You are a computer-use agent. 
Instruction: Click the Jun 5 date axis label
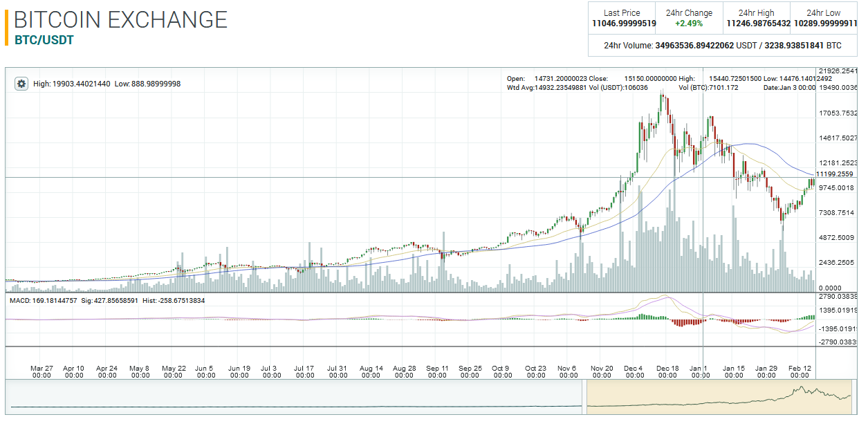[x=205, y=372]
